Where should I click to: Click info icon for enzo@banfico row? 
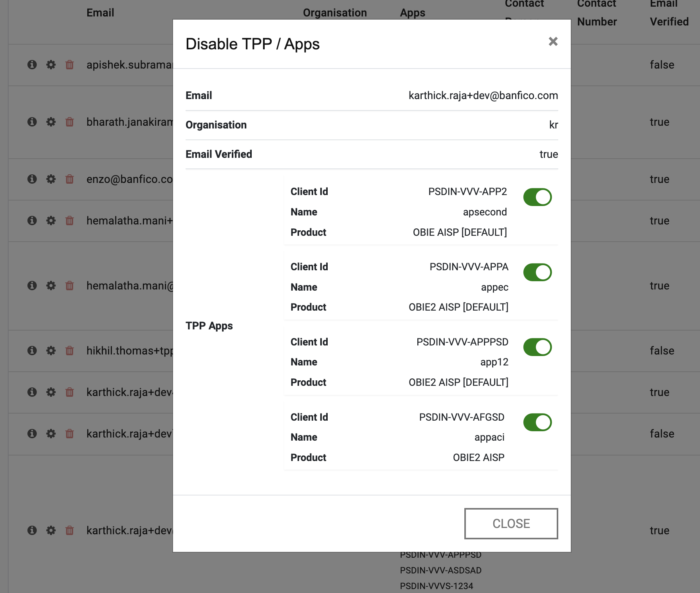pyautogui.click(x=32, y=179)
